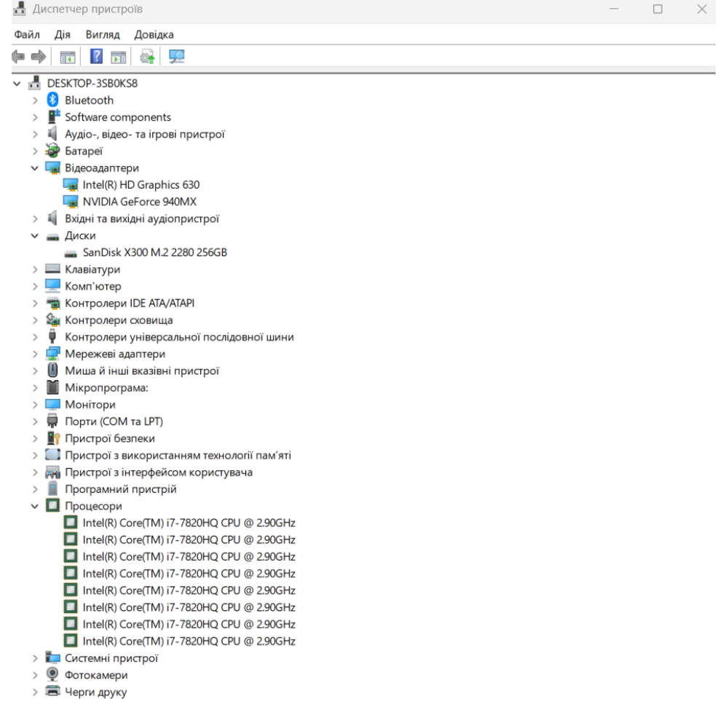Screen dimensions: 728x728
Task: Select the SanDisk X300 M.2 2280 256GB disk
Action: tap(159, 253)
